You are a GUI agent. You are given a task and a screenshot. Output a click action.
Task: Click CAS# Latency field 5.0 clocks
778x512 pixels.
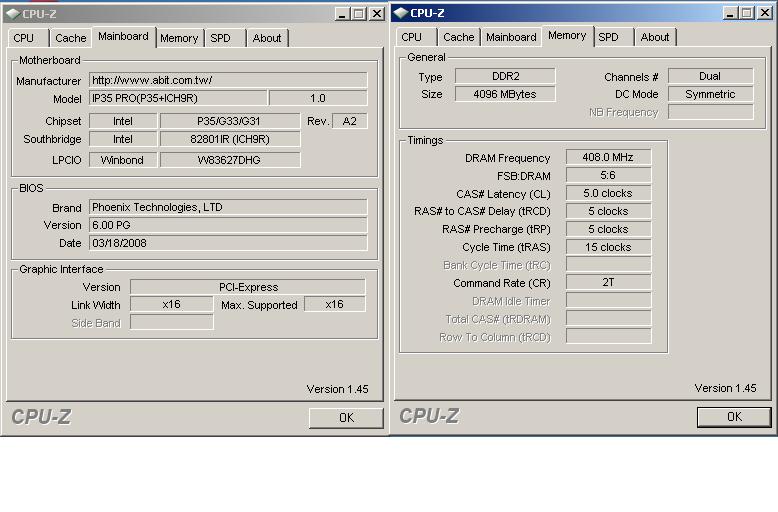pos(608,193)
